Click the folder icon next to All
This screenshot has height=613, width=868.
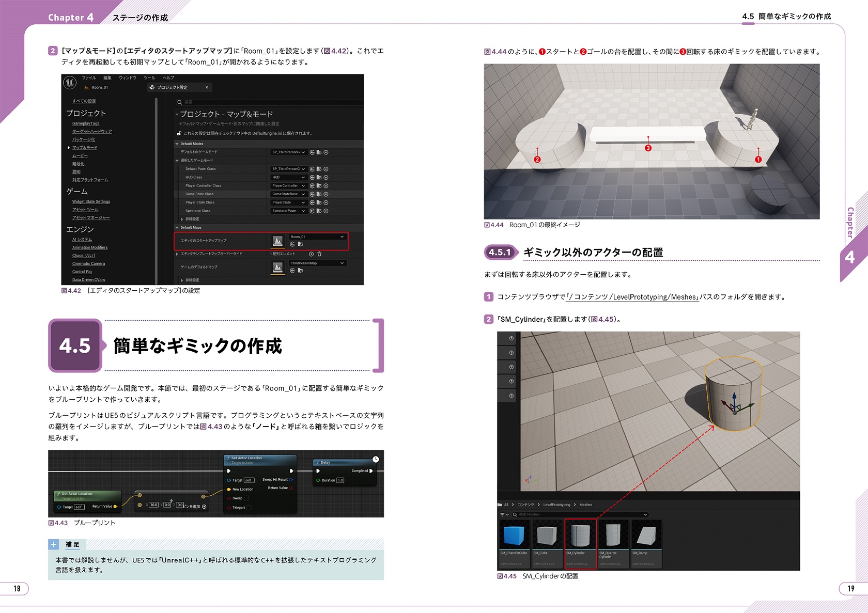click(x=500, y=505)
